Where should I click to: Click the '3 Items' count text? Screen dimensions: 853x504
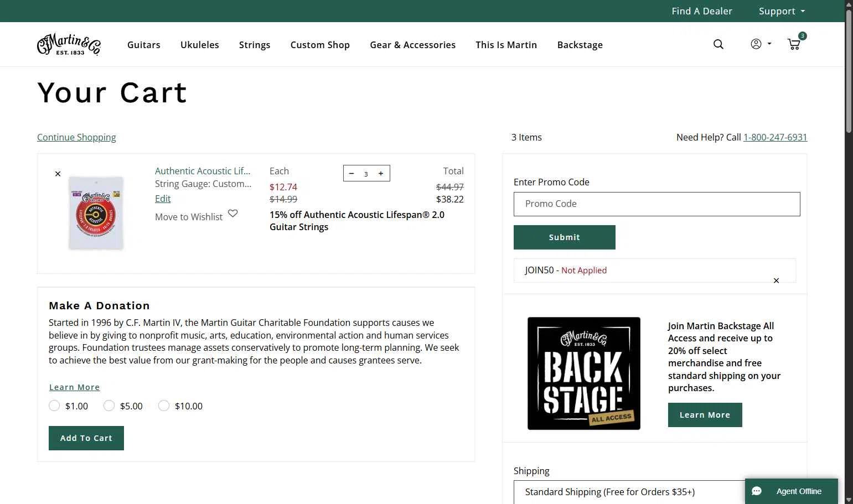point(526,137)
